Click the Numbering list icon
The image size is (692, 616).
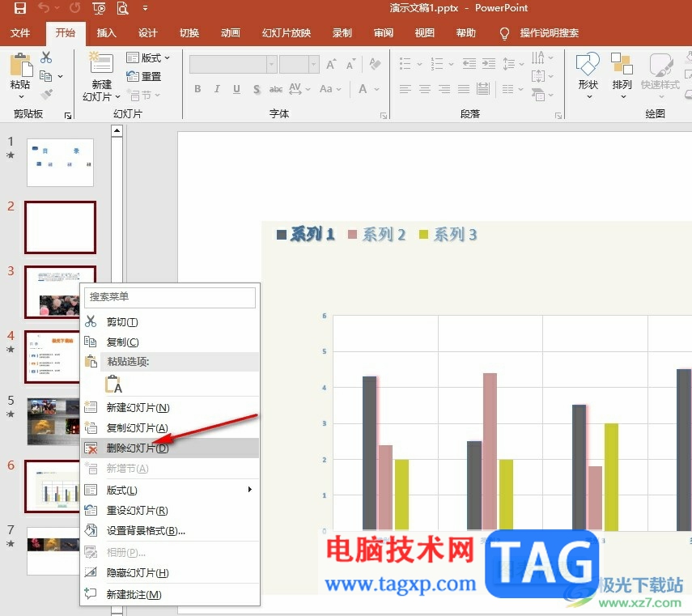(x=437, y=64)
